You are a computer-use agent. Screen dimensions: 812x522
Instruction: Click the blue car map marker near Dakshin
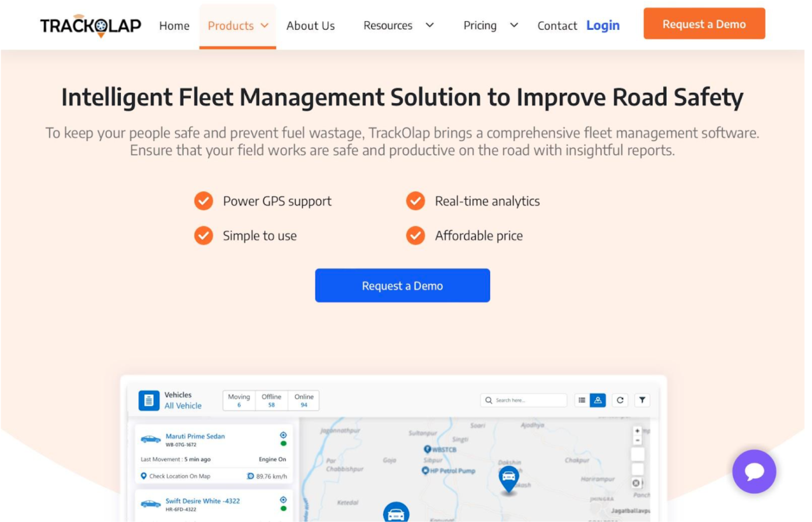pos(509,479)
